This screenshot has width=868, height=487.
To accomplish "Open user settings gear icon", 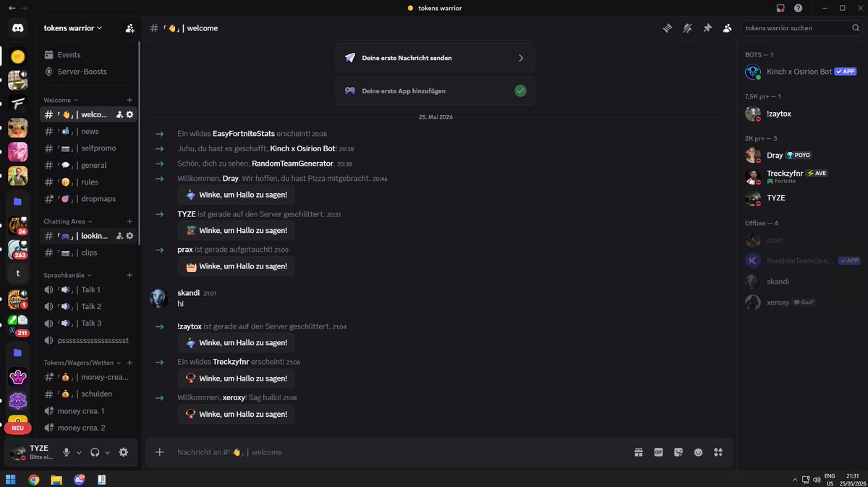I will point(124,452).
